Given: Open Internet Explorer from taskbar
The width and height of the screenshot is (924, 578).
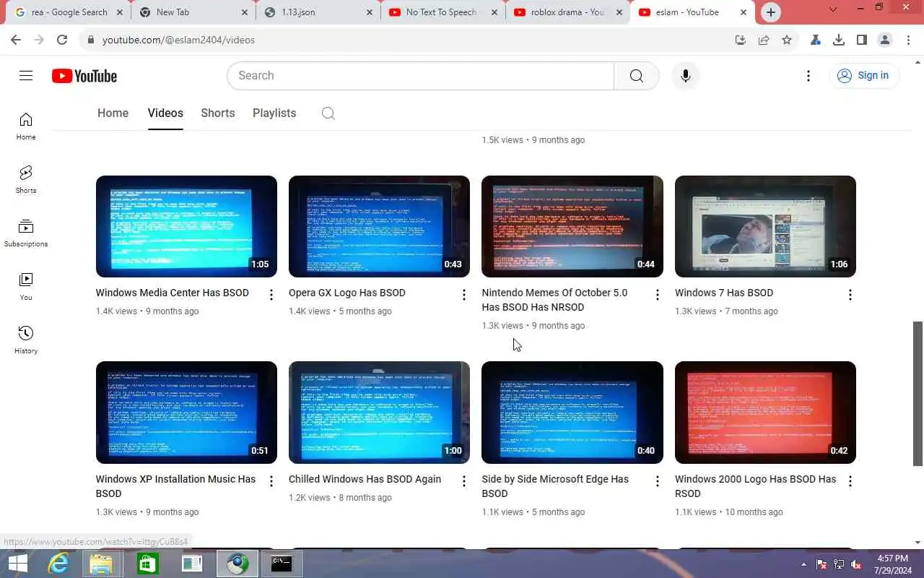Looking at the screenshot, I should tap(58, 564).
